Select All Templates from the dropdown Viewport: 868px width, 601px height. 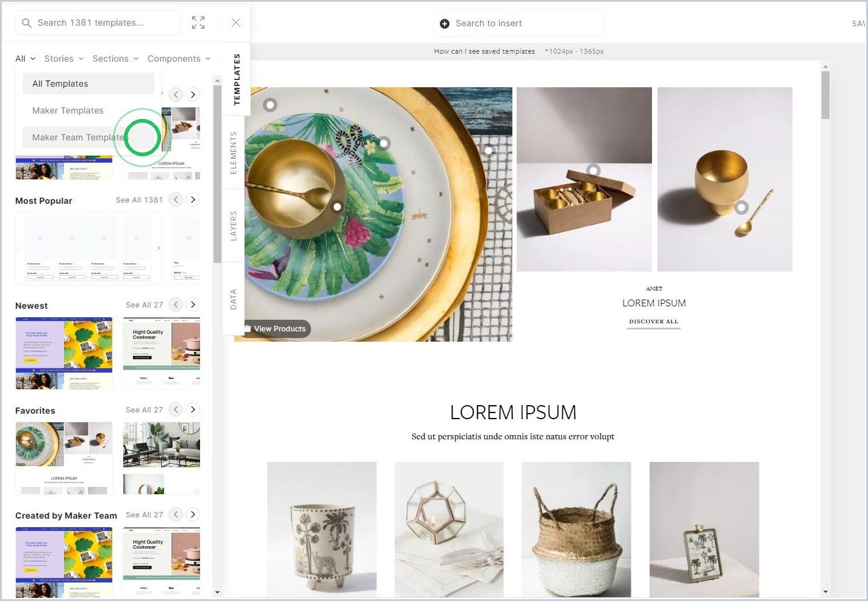[88, 84]
